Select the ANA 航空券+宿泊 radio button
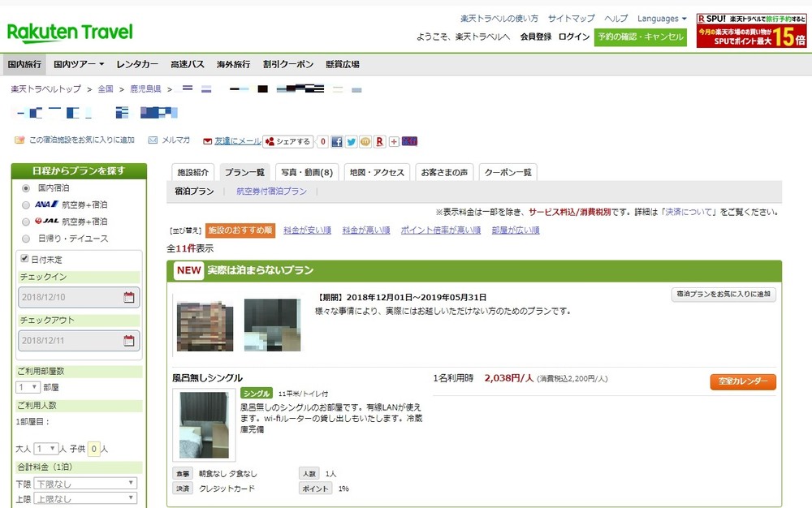 point(27,204)
